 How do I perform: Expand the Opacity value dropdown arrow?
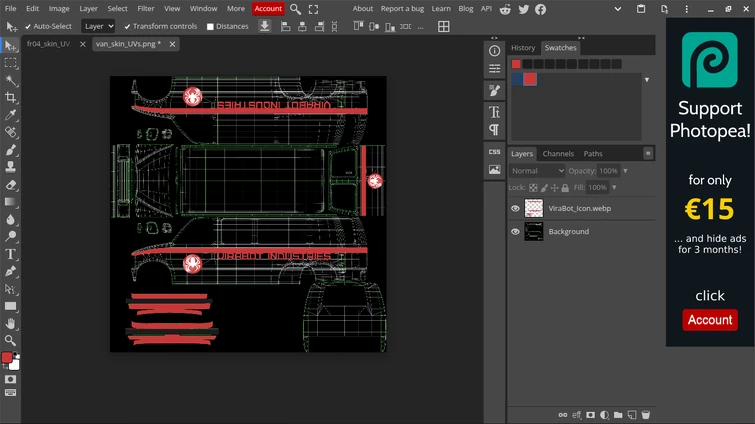(624, 171)
